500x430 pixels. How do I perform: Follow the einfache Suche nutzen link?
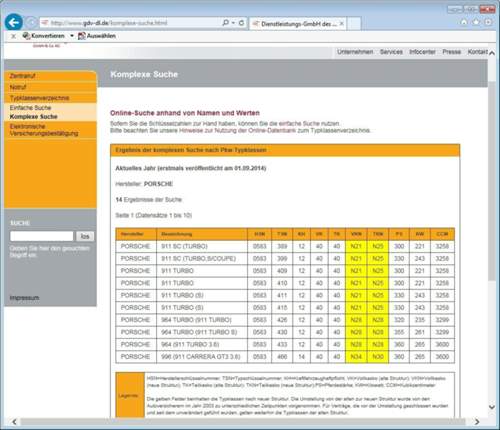point(309,123)
